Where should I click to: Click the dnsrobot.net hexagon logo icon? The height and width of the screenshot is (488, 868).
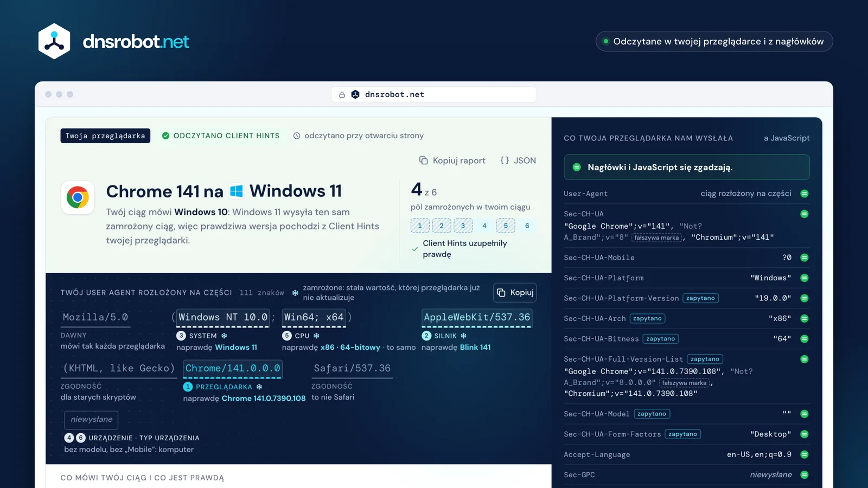coord(54,41)
